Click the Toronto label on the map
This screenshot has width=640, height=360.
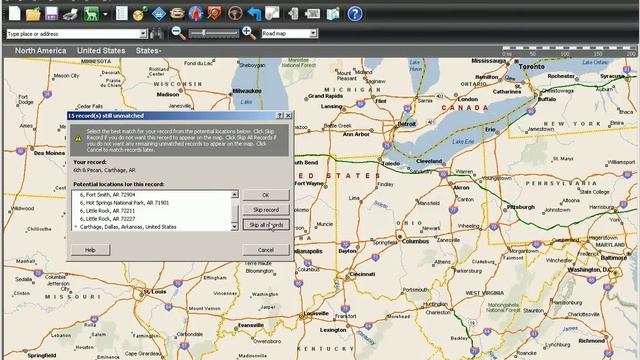[x=531, y=67]
